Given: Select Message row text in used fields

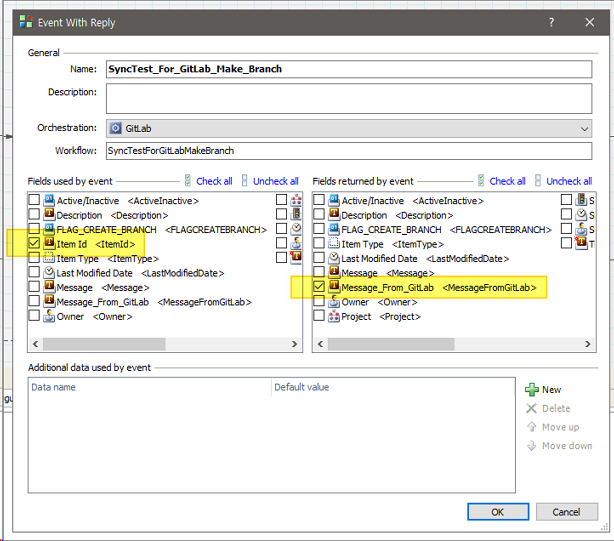Looking at the screenshot, I should 103,288.
